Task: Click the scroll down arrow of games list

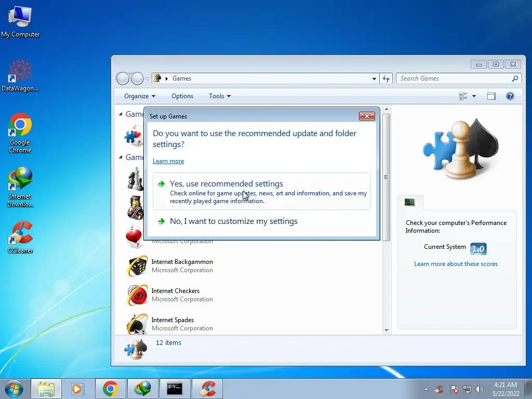Action: 386,330
